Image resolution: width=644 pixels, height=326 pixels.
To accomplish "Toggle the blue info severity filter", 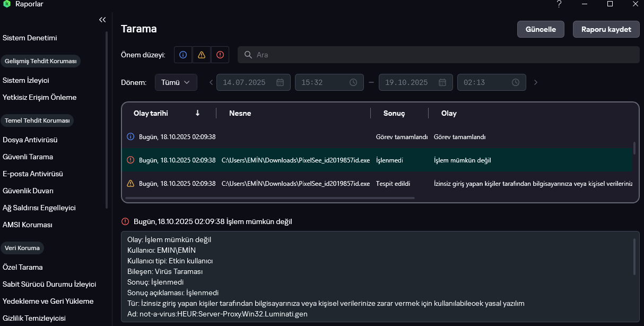I will click(183, 55).
